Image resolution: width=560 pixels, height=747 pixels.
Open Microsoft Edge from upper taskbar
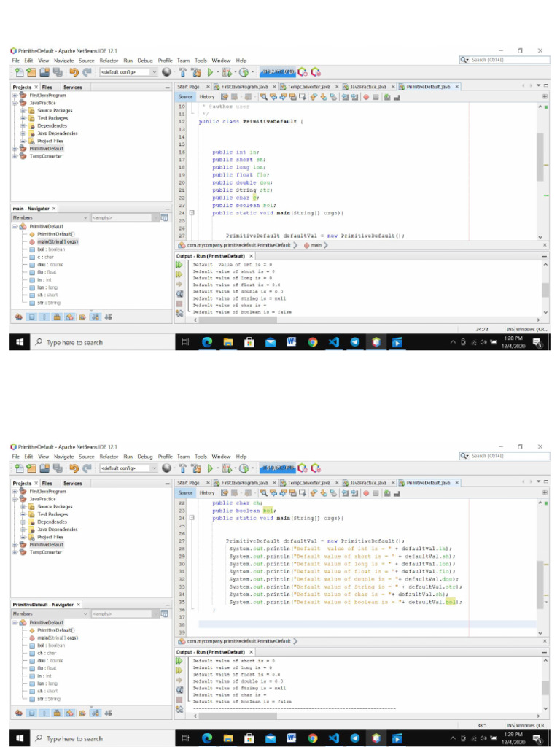207,342
